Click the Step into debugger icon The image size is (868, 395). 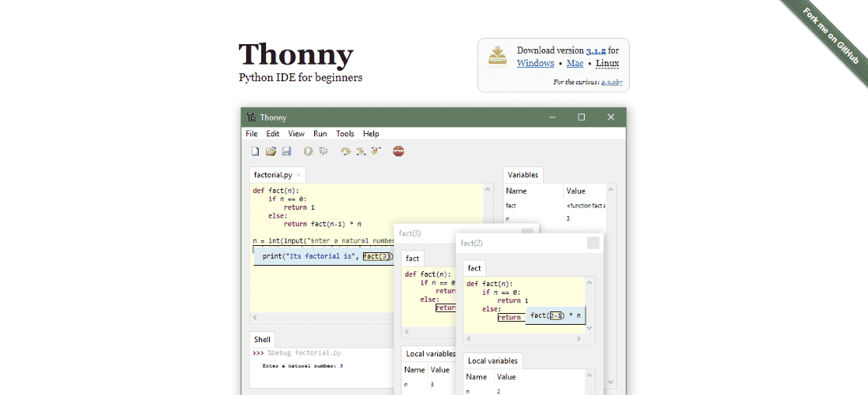(361, 151)
